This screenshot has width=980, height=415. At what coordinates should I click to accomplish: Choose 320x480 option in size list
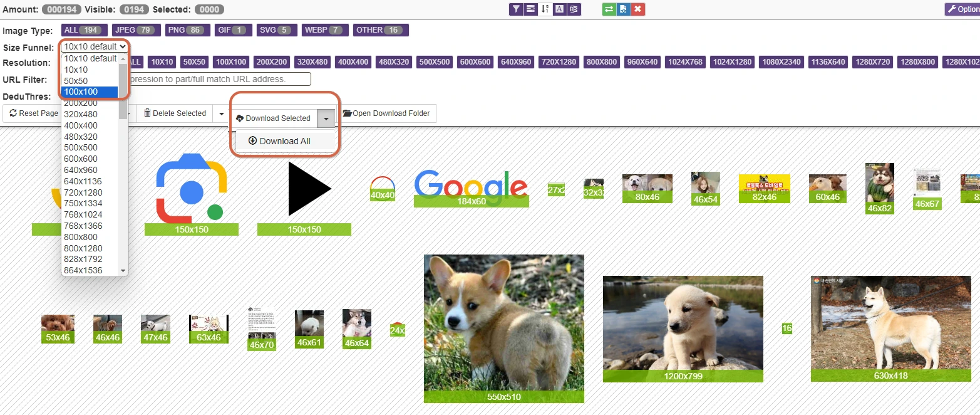[x=90, y=114]
